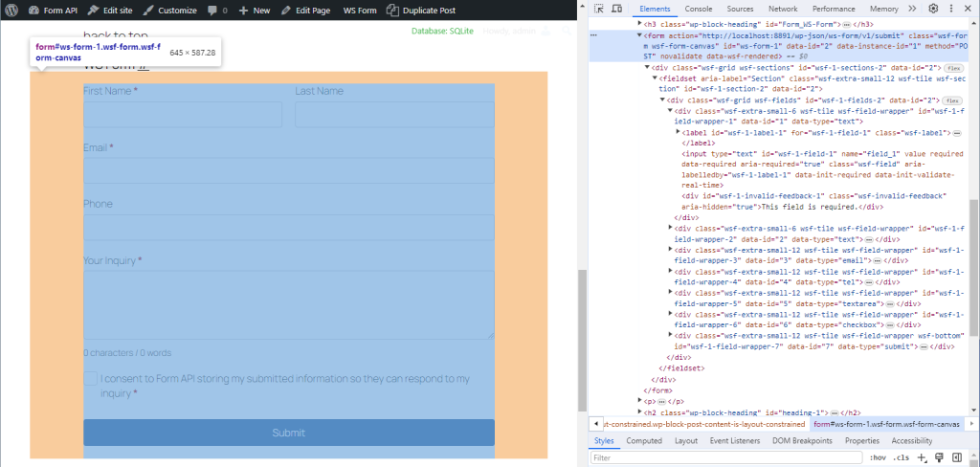This screenshot has height=467, width=980.
Task: Open the comments bubble in admin bar
Action: click(x=216, y=10)
